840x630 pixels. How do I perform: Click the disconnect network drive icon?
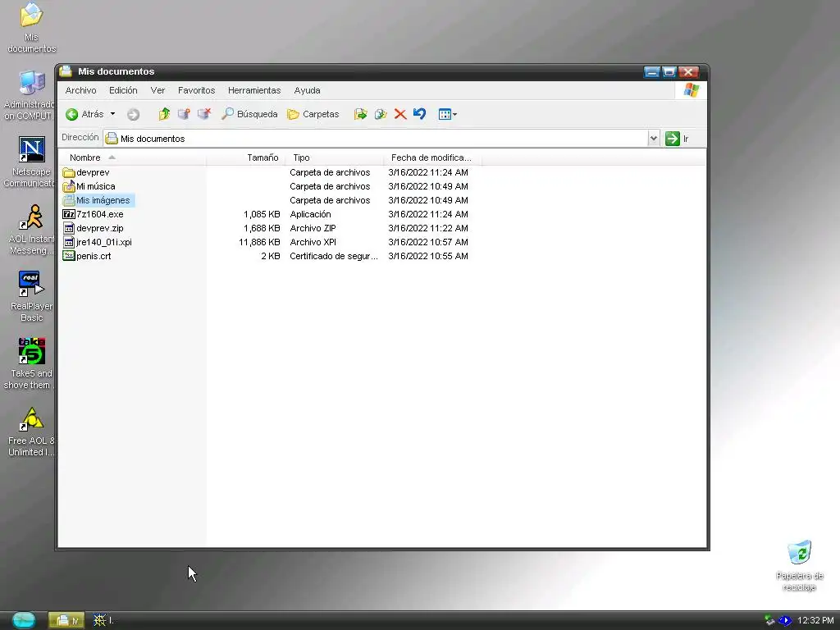(204, 113)
